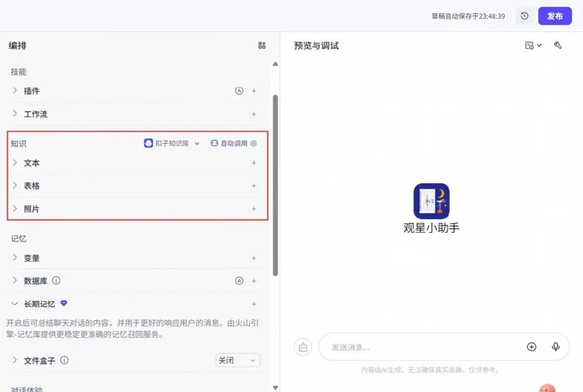Add photo knowledge with 照片 plus icon
Viewport: 583px width, 392px height.
point(254,209)
